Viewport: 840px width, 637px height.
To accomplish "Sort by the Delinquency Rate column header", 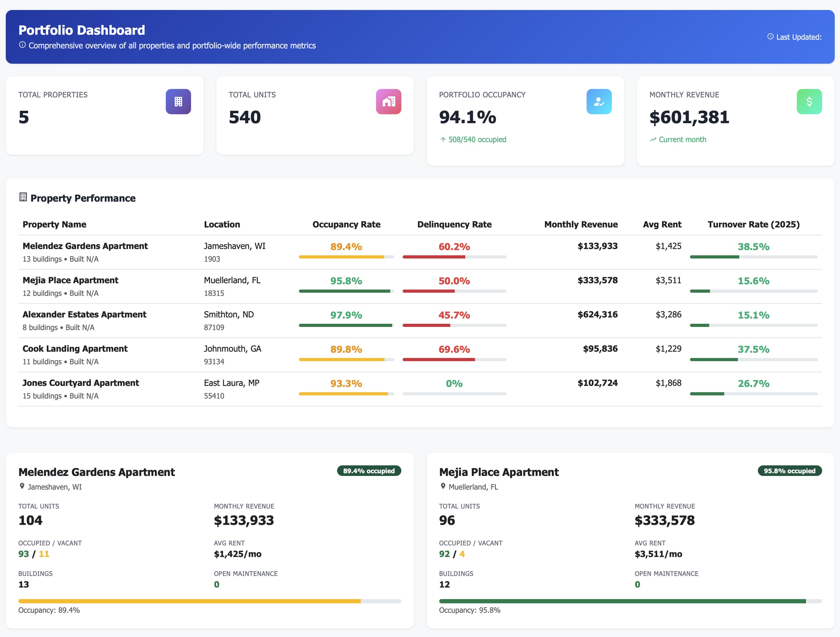I will 454,224.
